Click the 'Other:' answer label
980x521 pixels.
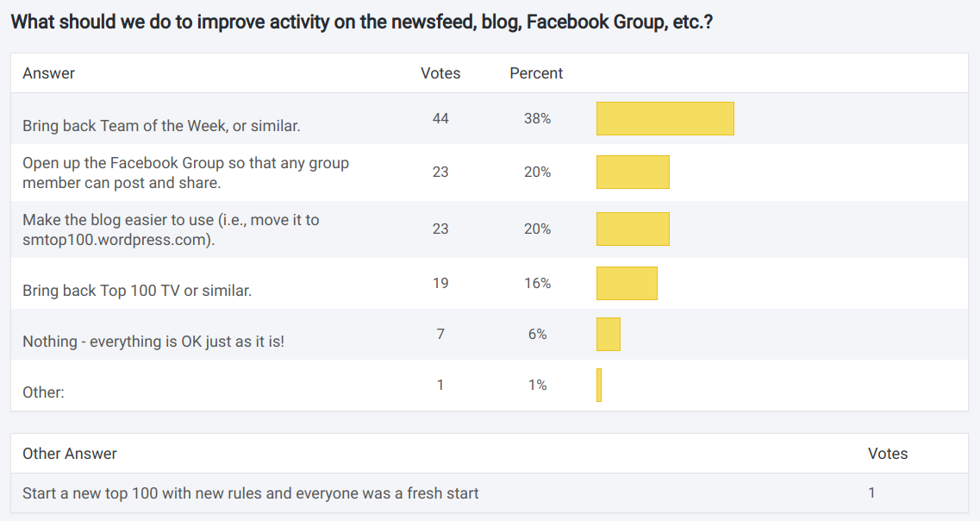pyautogui.click(x=43, y=392)
